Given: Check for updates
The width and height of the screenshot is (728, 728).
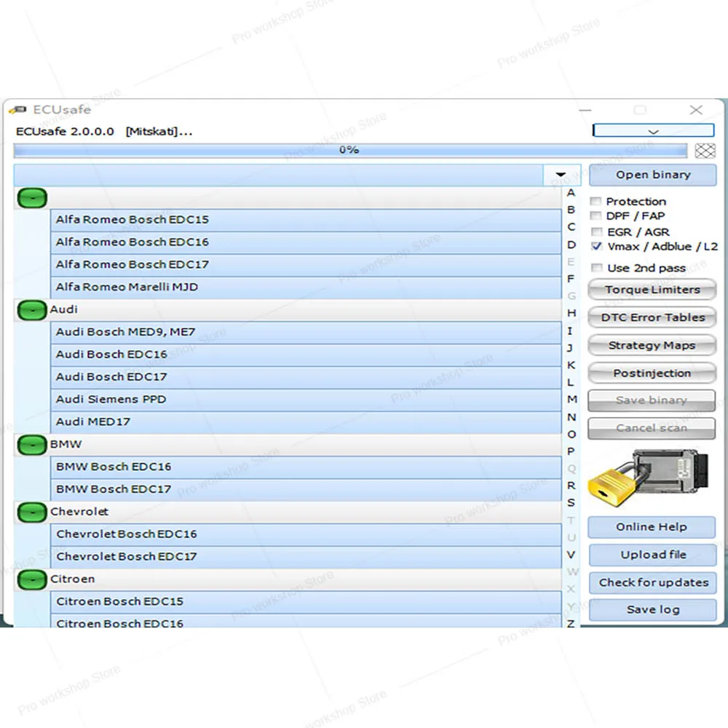Looking at the screenshot, I should click(653, 582).
